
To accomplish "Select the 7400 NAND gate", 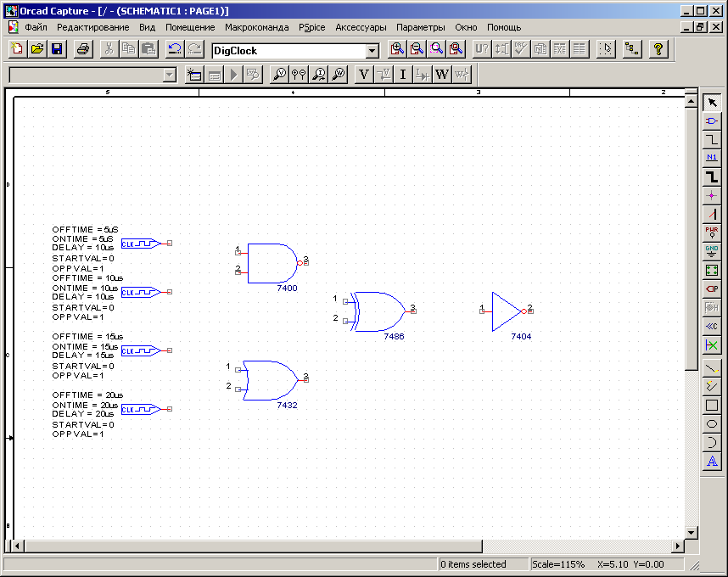I will pos(272,263).
